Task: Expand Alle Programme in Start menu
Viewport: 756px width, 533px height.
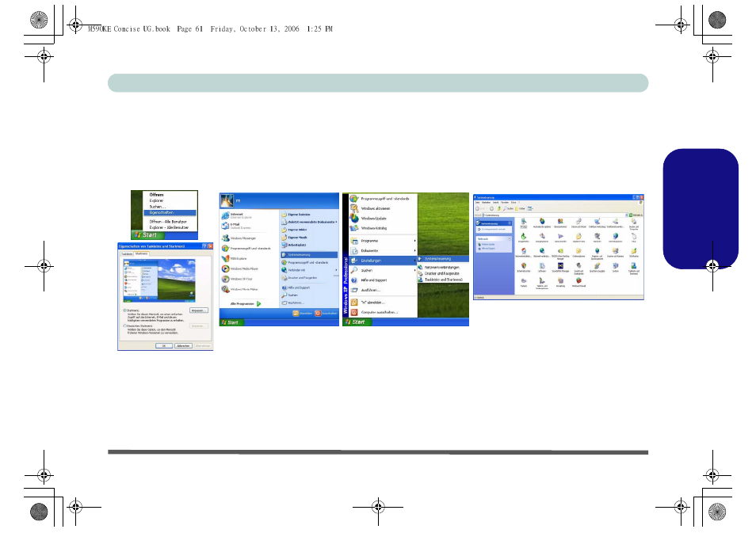Action: [x=242, y=303]
